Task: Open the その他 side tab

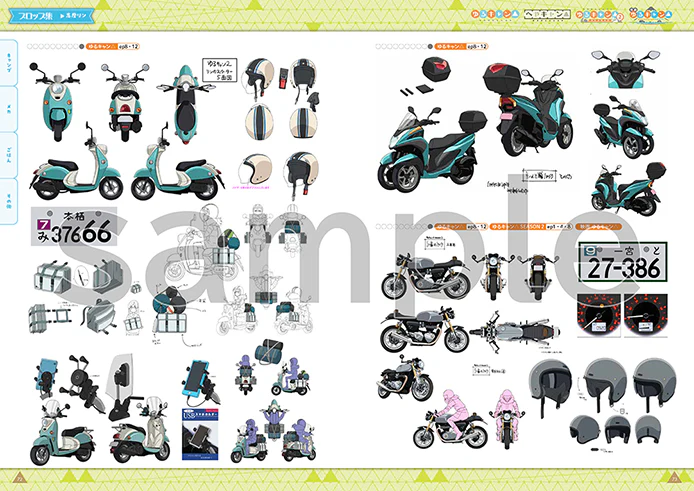Action: coord(9,201)
